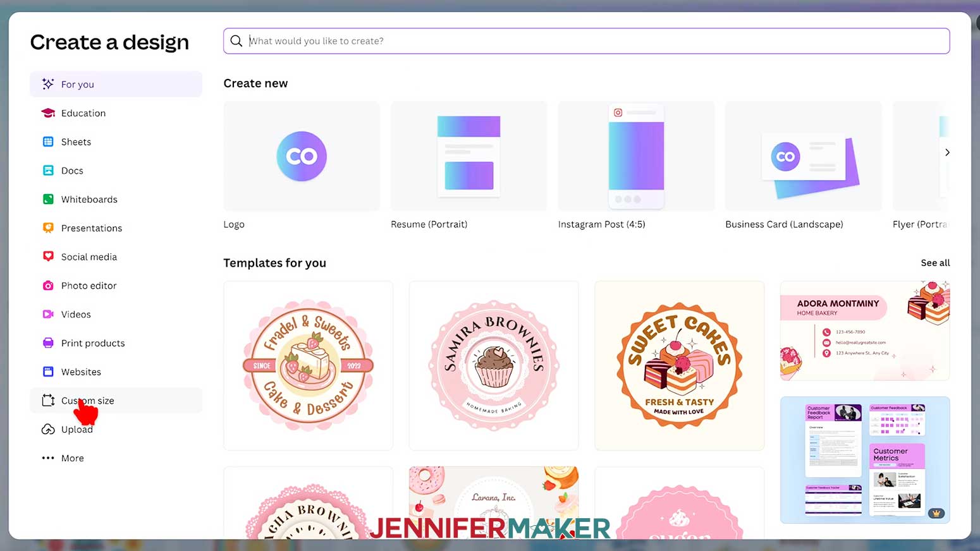980x551 pixels.
Task: Create a new Instagram Post (4:5)
Action: pos(636,156)
